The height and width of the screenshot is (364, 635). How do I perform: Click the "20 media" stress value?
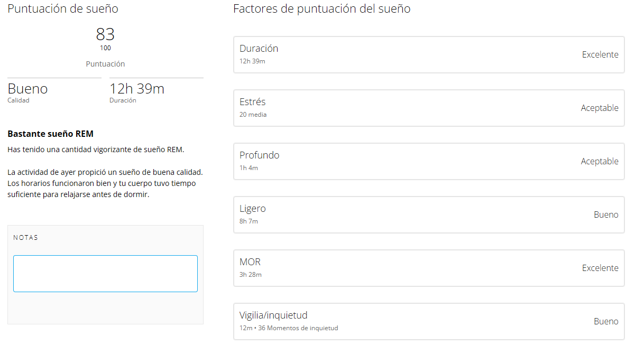coord(253,115)
